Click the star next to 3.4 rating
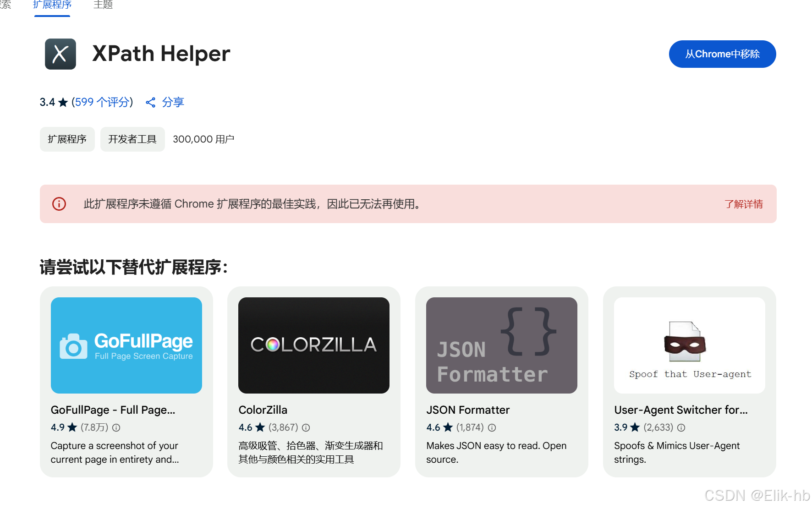 63,102
